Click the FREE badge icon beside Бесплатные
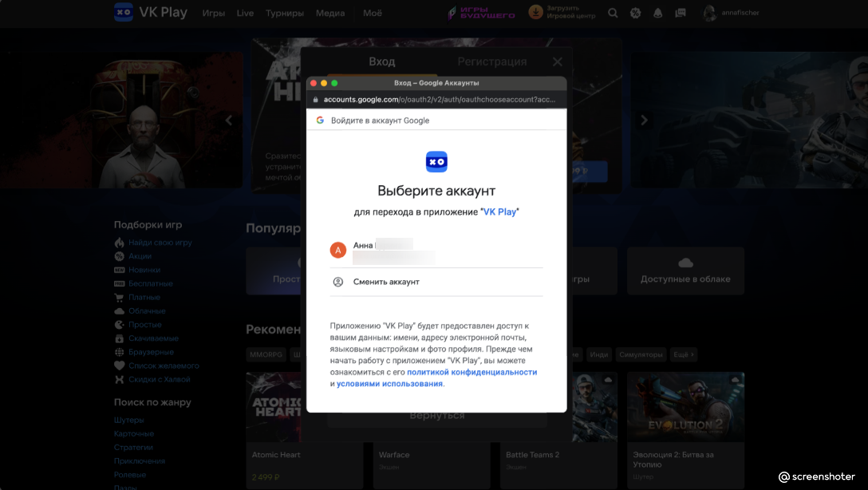 (x=119, y=283)
